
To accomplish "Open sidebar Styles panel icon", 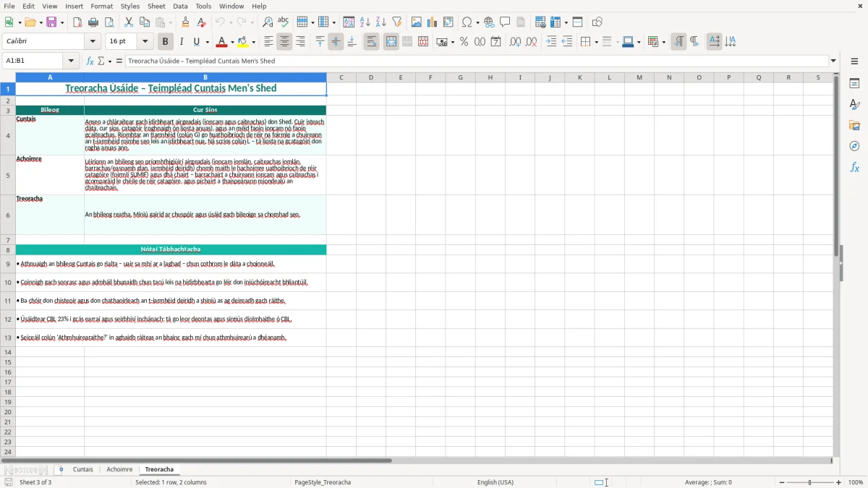I will 854,105.
